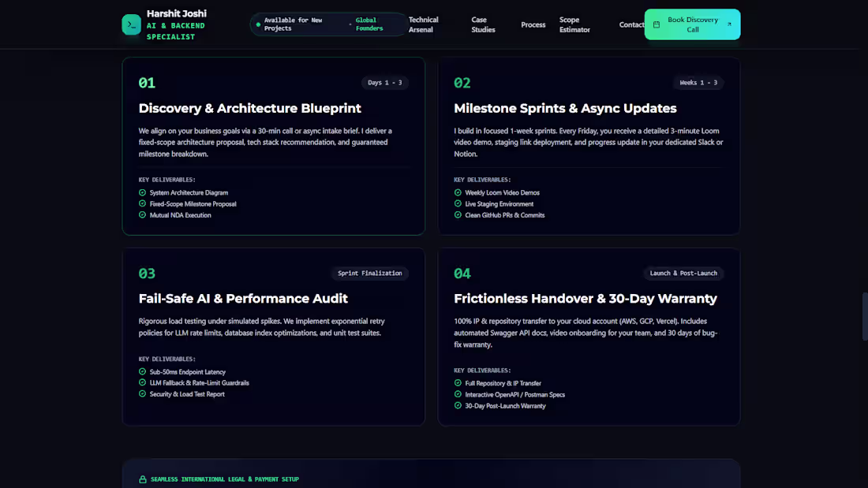
Task: Click the page vertical scrollbar thumb
Action: (865, 316)
